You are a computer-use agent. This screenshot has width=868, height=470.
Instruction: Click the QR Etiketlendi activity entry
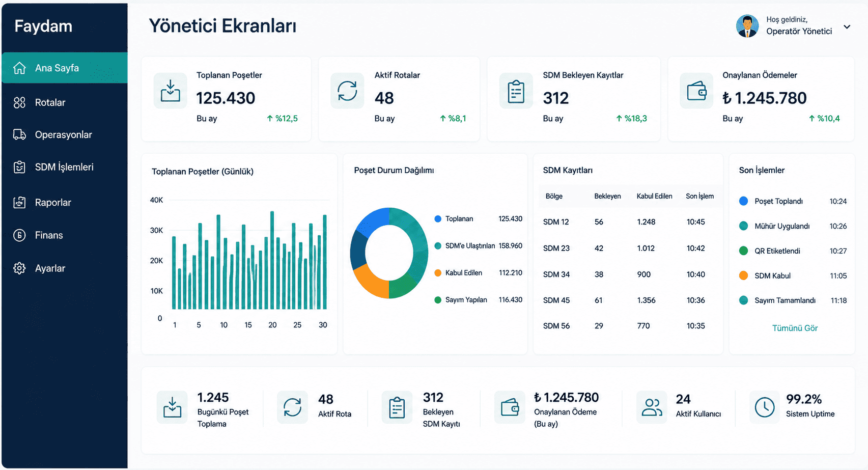pyautogui.click(x=793, y=251)
